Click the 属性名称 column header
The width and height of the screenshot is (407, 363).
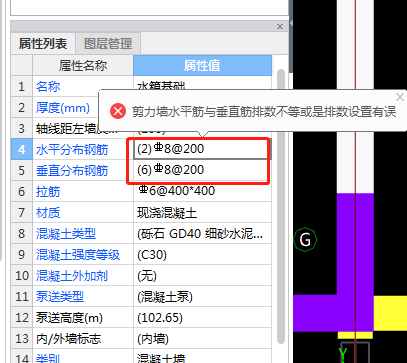coord(83,65)
